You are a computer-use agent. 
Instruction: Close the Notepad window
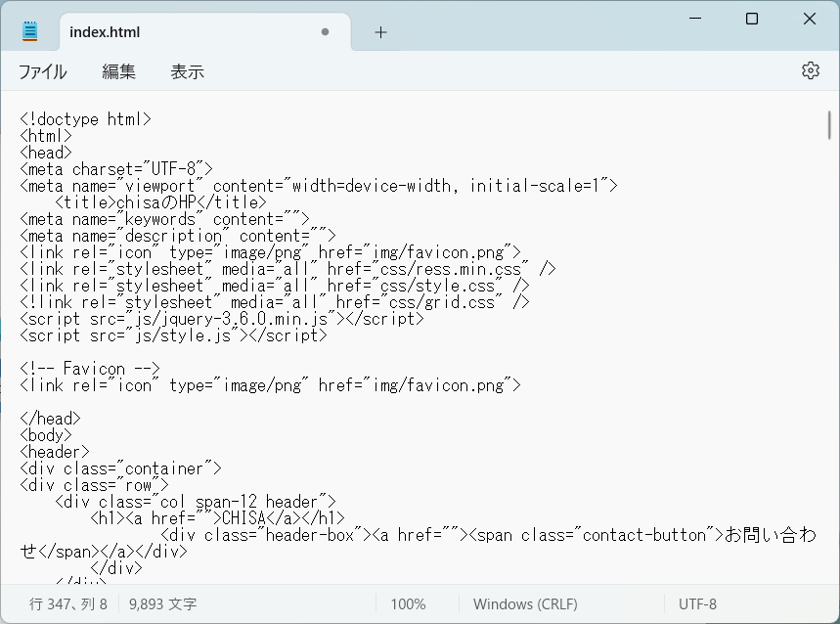click(x=810, y=19)
